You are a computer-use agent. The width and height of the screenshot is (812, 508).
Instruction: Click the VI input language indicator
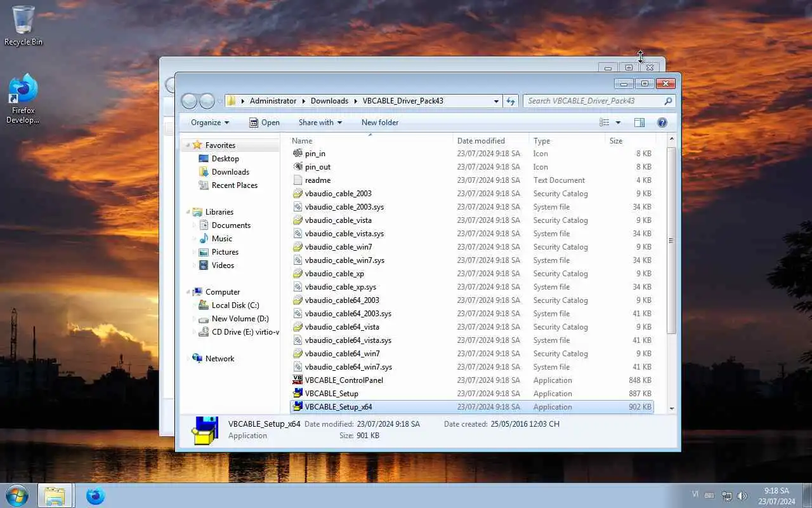pyautogui.click(x=695, y=494)
